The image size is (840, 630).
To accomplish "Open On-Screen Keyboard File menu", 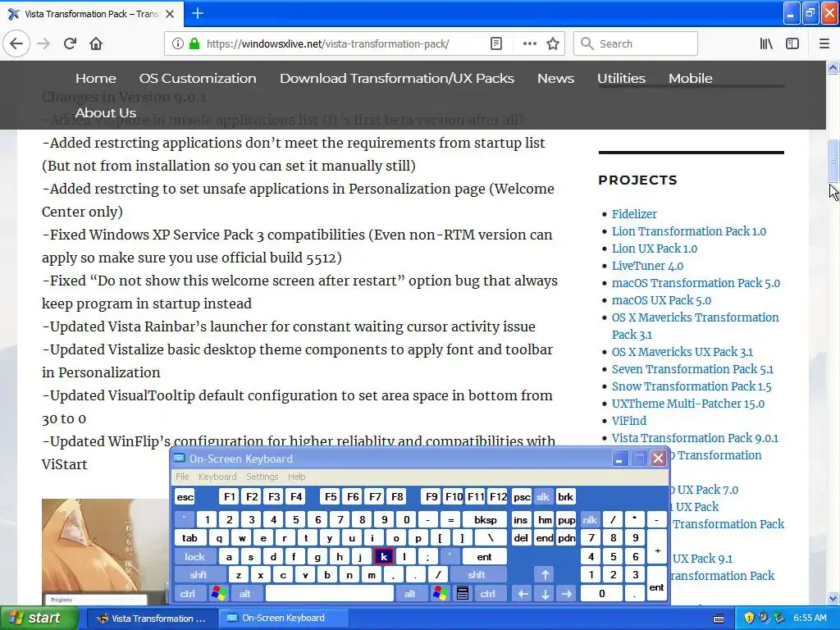I will click(182, 477).
